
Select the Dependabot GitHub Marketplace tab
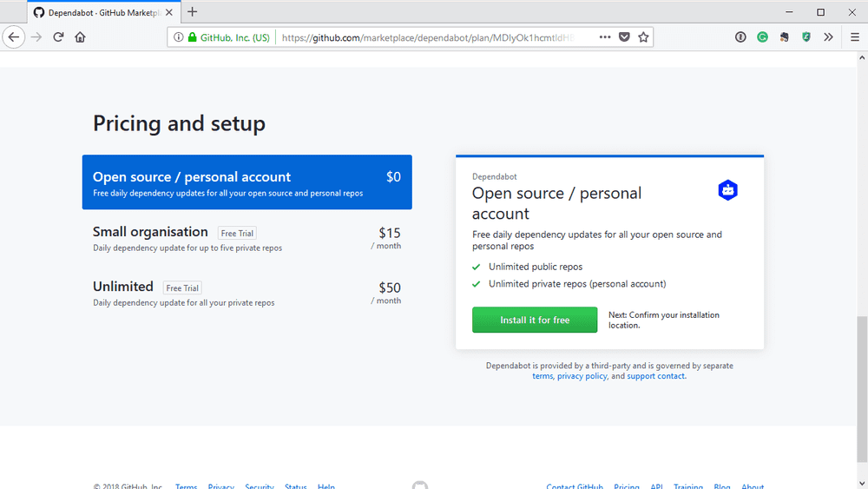103,12
